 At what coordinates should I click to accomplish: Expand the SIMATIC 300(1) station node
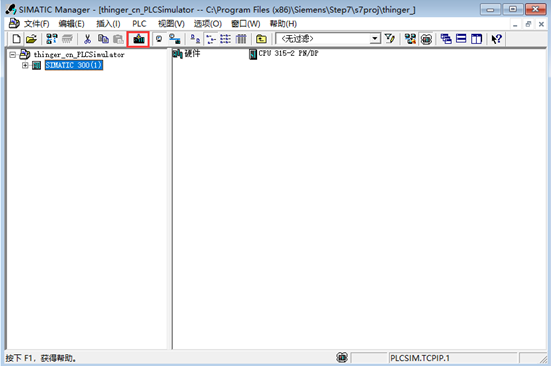point(25,65)
